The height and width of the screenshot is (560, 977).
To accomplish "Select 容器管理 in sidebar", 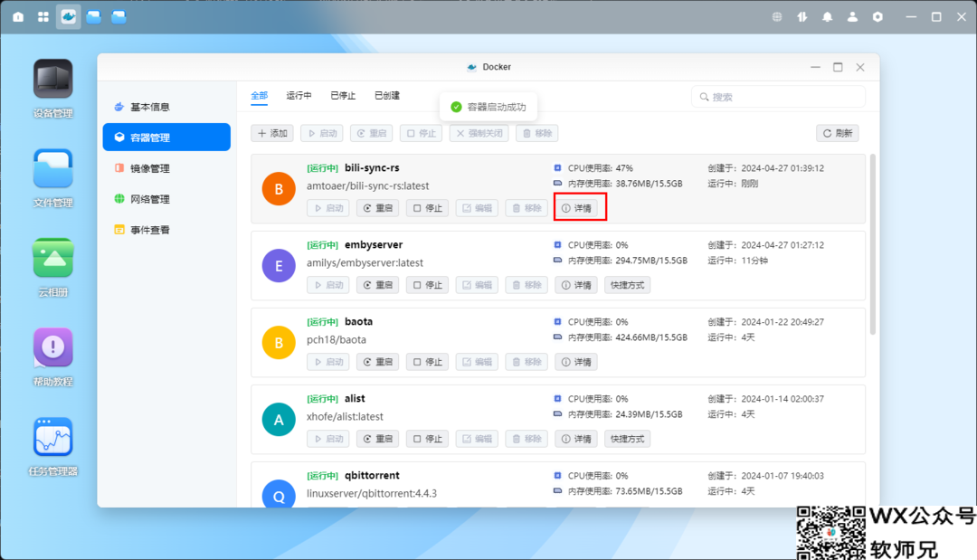I will coord(166,137).
